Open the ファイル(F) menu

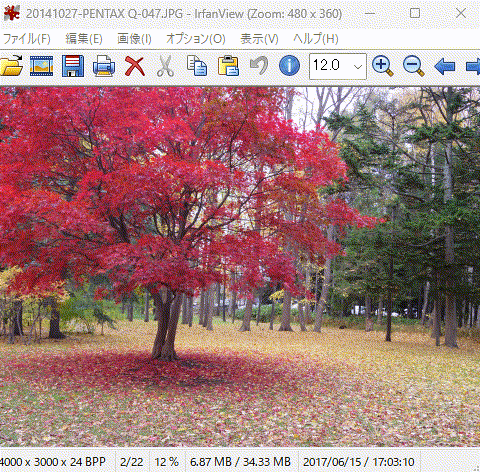pyautogui.click(x=26, y=39)
